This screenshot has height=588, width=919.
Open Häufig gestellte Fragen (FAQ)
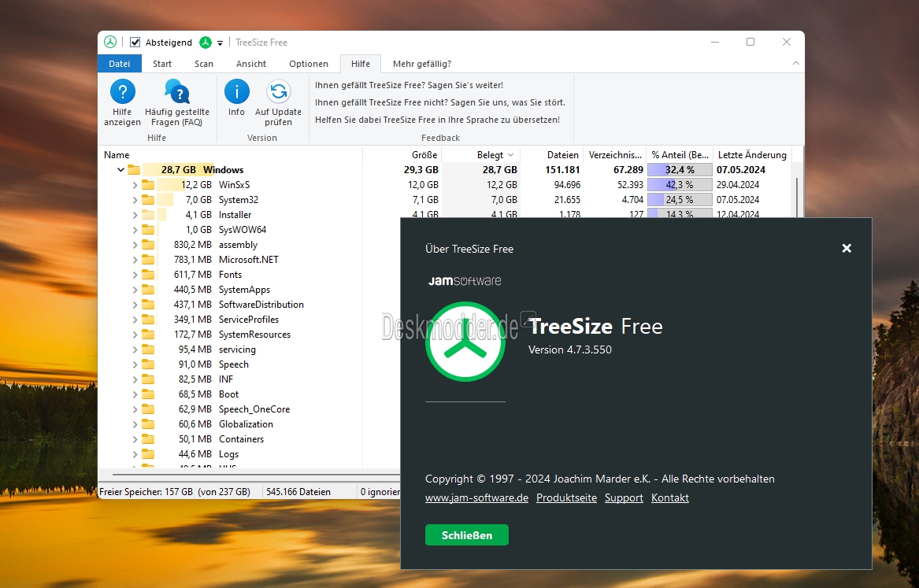(177, 103)
